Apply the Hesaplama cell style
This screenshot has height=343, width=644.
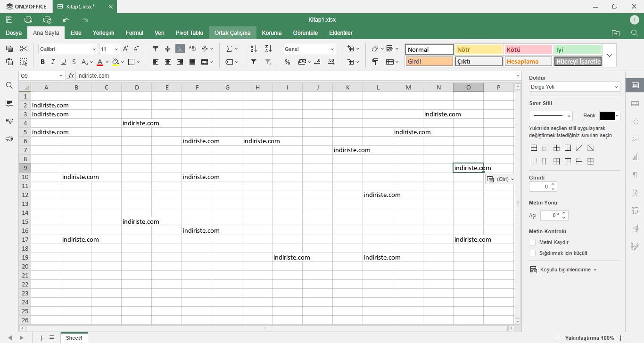tap(528, 61)
